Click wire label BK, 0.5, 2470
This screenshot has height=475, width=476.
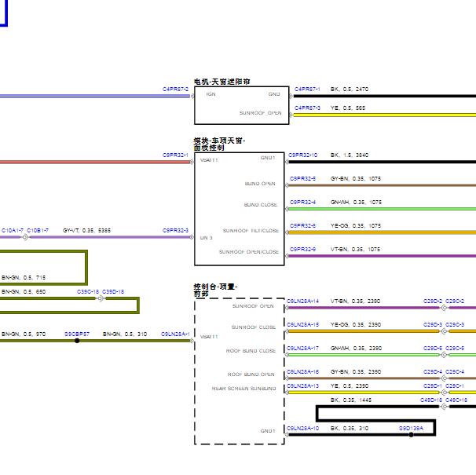click(x=350, y=90)
